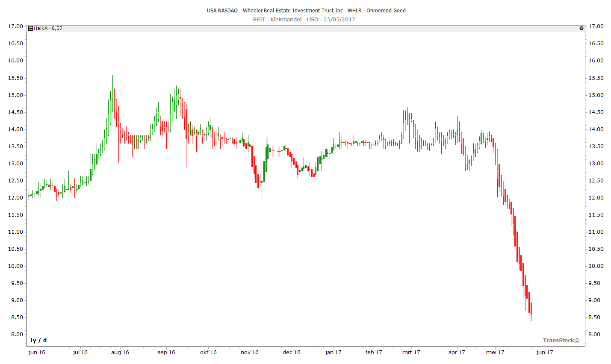Click 11.00 on the right price axis
This screenshot has height=364, width=611.
tap(596, 232)
